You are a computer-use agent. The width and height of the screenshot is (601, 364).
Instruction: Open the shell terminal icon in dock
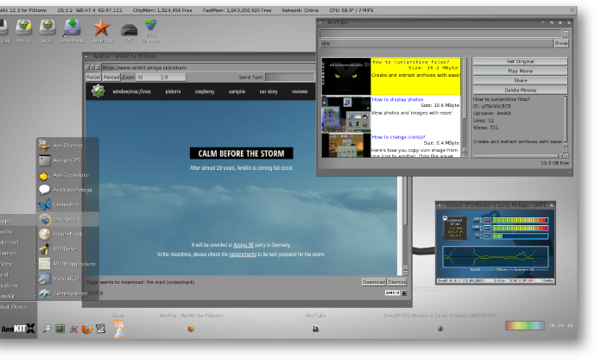(60, 329)
